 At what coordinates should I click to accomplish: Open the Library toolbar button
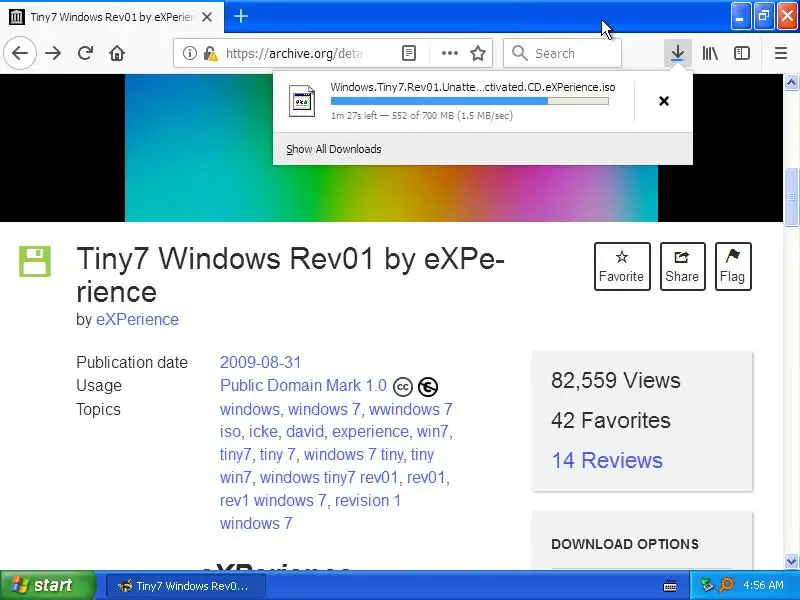pos(710,53)
